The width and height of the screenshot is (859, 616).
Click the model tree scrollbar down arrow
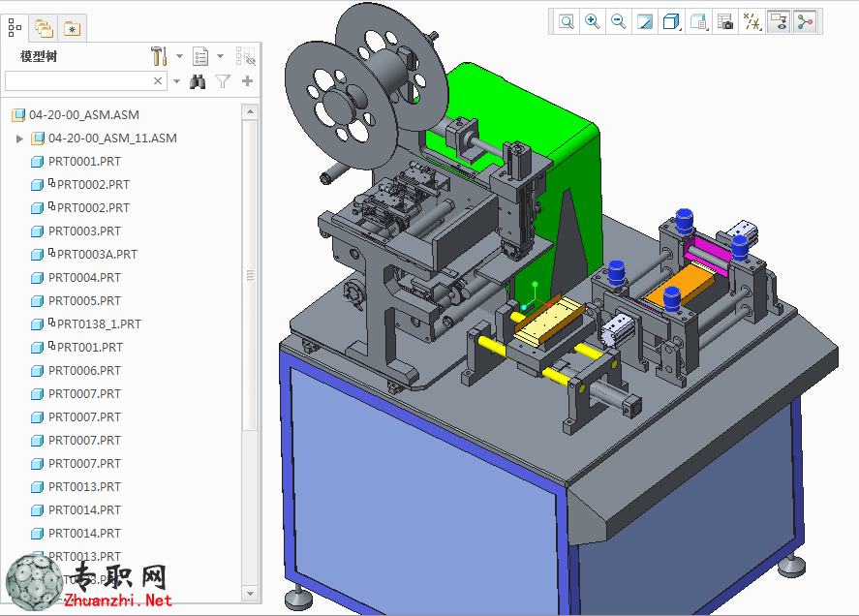251,593
